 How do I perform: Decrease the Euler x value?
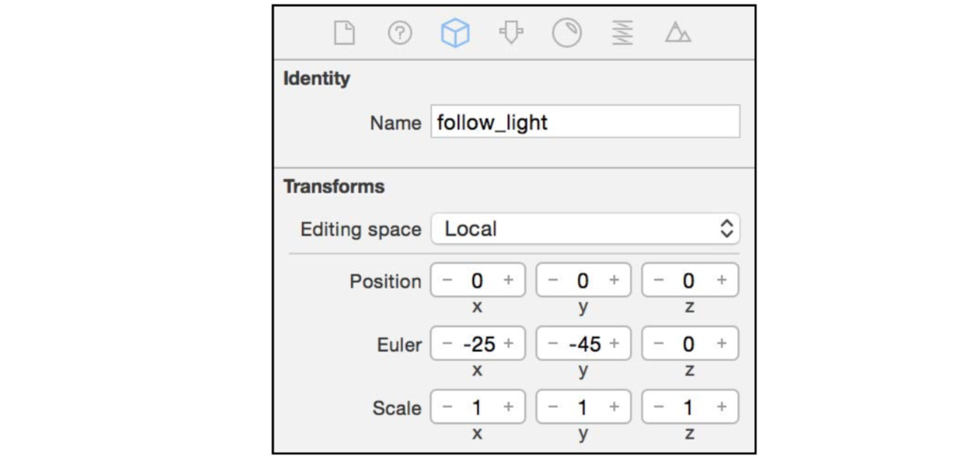448,344
